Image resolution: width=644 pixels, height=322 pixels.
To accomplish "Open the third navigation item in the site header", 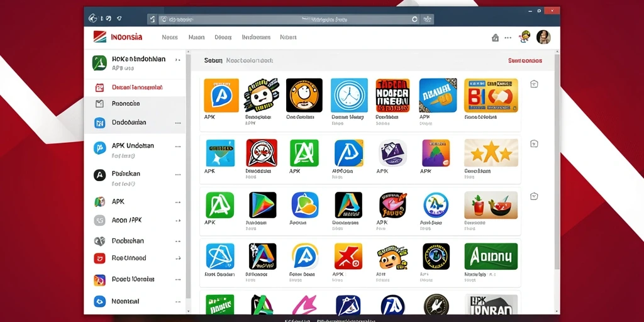I will tap(223, 37).
